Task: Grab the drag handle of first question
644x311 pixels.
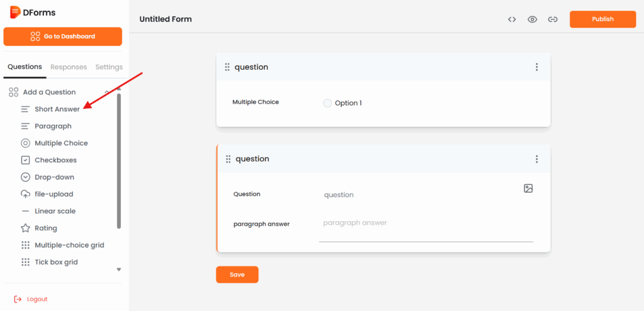Action: coord(227,67)
